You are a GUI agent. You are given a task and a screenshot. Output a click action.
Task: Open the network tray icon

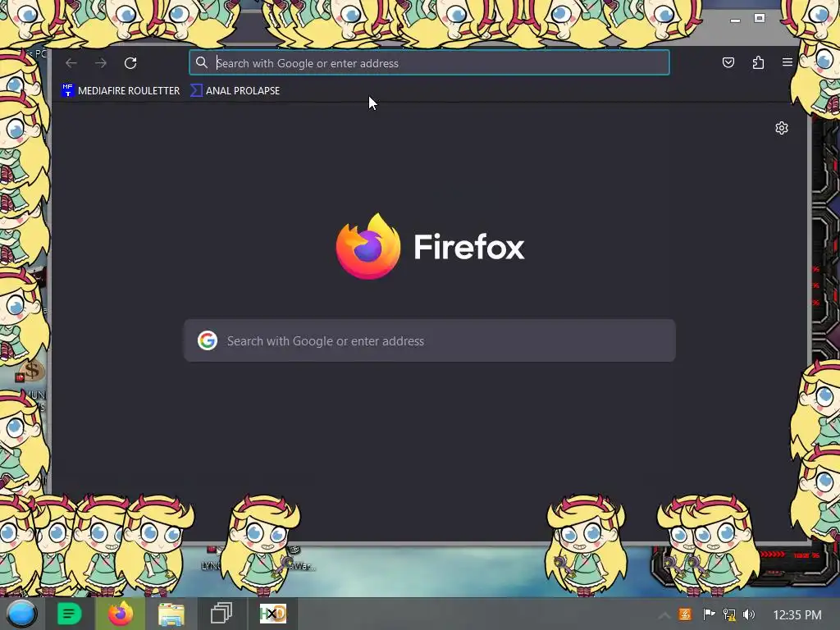729,614
